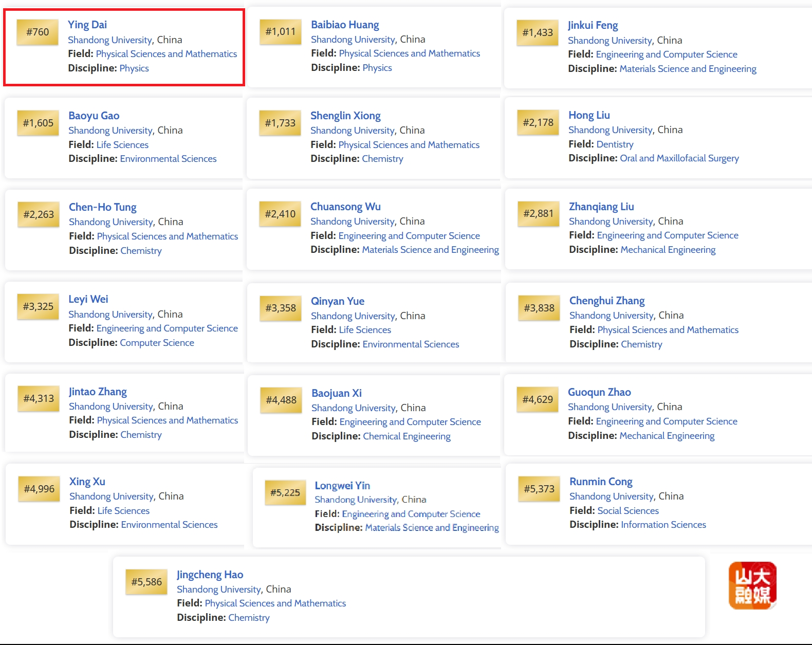The height and width of the screenshot is (645, 812).
Task: Open Qinyan Yue's profile link
Action: click(338, 301)
